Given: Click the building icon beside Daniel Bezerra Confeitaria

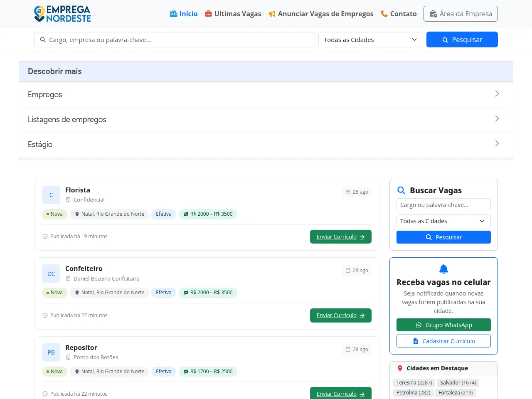Looking at the screenshot, I should coord(69,279).
